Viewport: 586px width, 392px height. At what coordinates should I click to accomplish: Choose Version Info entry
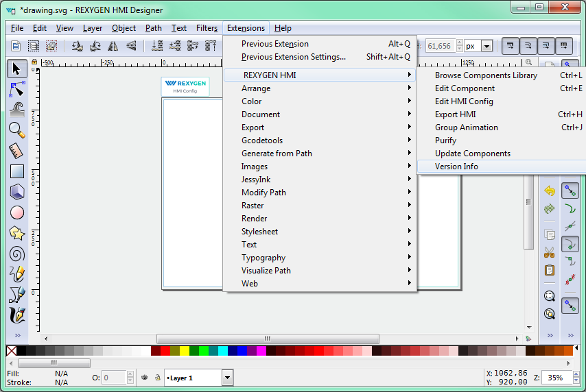(502, 167)
